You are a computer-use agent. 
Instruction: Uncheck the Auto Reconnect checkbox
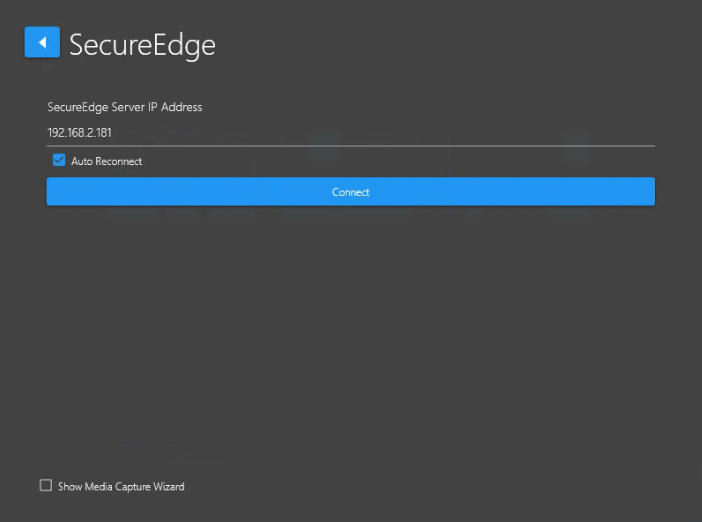(x=59, y=160)
